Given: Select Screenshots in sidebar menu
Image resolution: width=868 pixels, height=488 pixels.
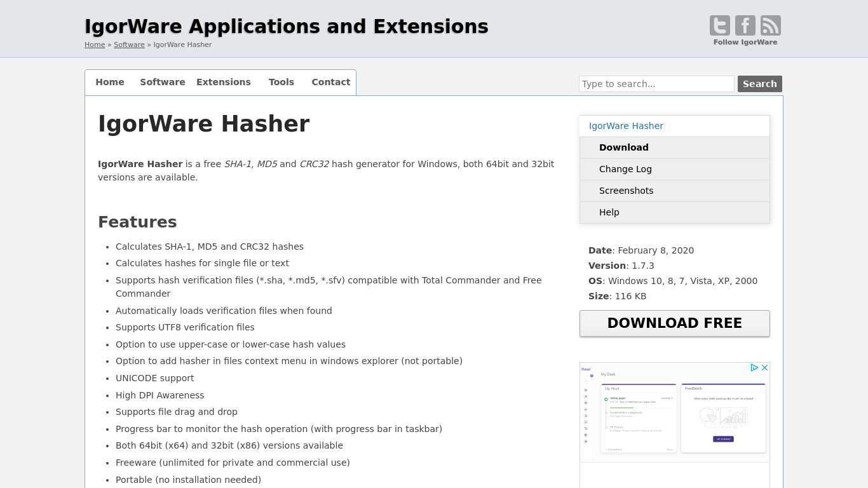Looking at the screenshot, I should click(x=675, y=191).
